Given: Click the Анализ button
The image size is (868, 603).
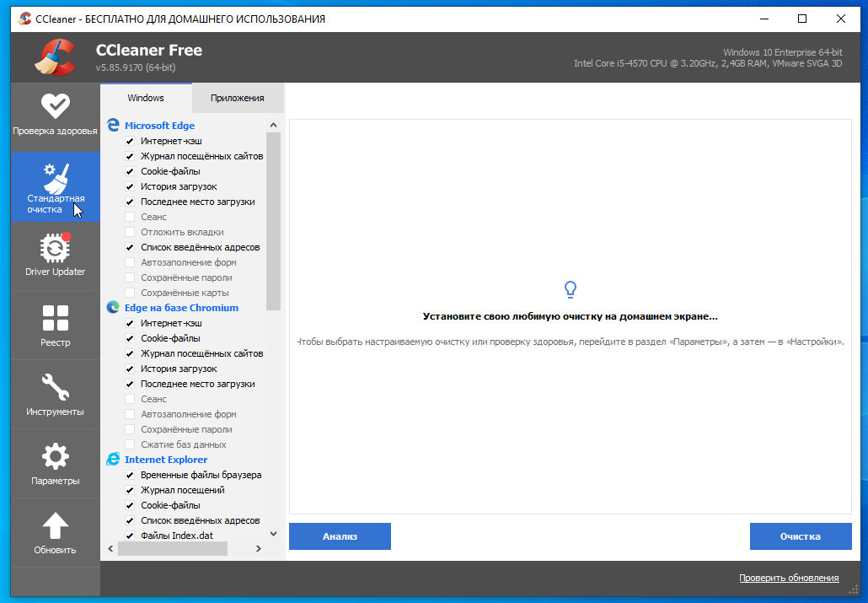Looking at the screenshot, I should click(340, 536).
